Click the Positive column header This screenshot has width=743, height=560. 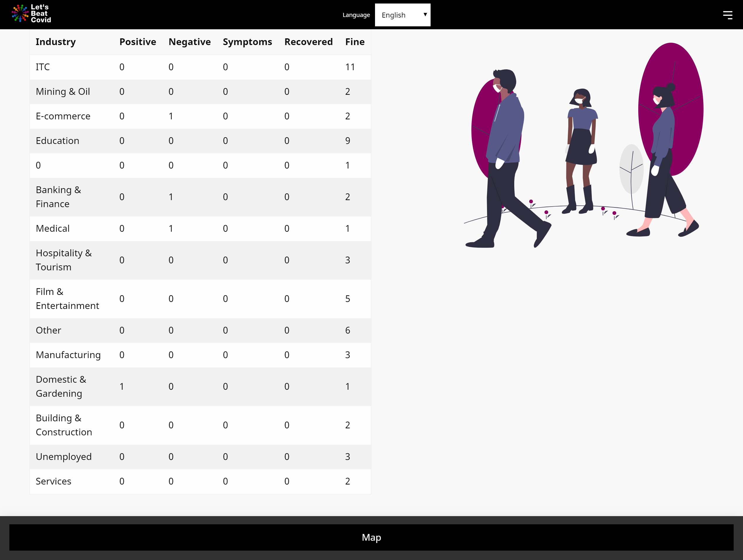click(138, 42)
